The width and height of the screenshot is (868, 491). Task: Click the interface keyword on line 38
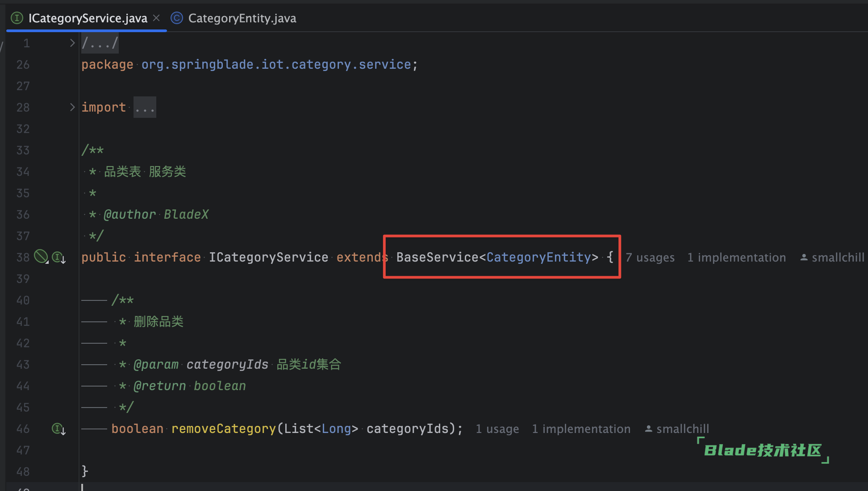click(167, 258)
